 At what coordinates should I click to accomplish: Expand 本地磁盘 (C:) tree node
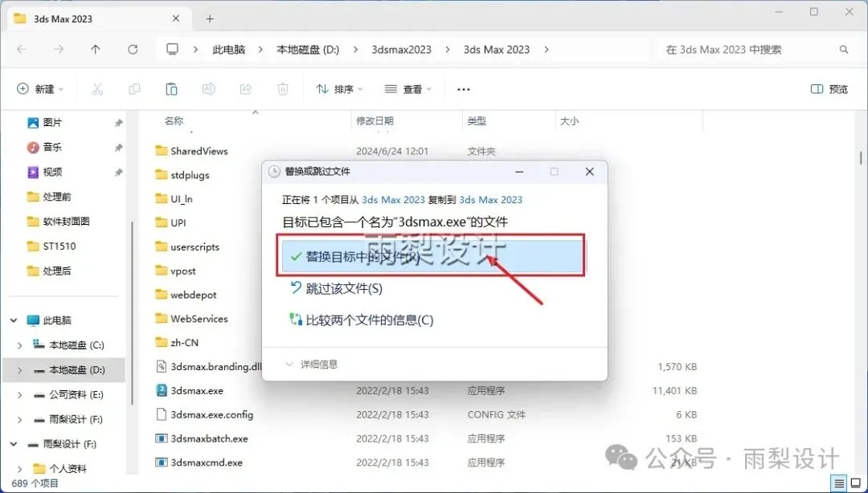20,345
